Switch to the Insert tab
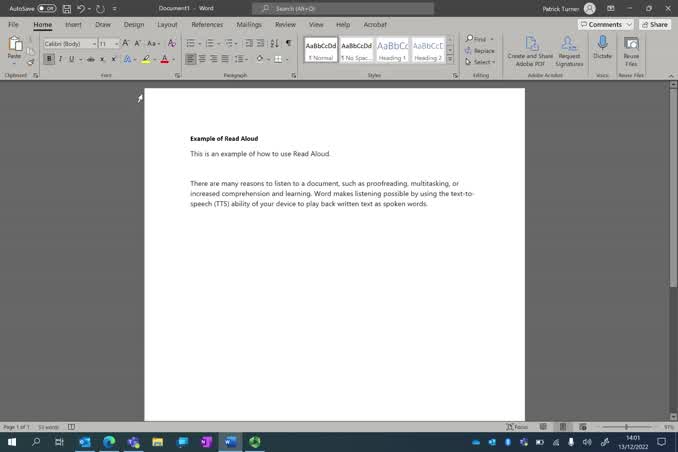The height and width of the screenshot is (452, 678). tap(73, 24)
